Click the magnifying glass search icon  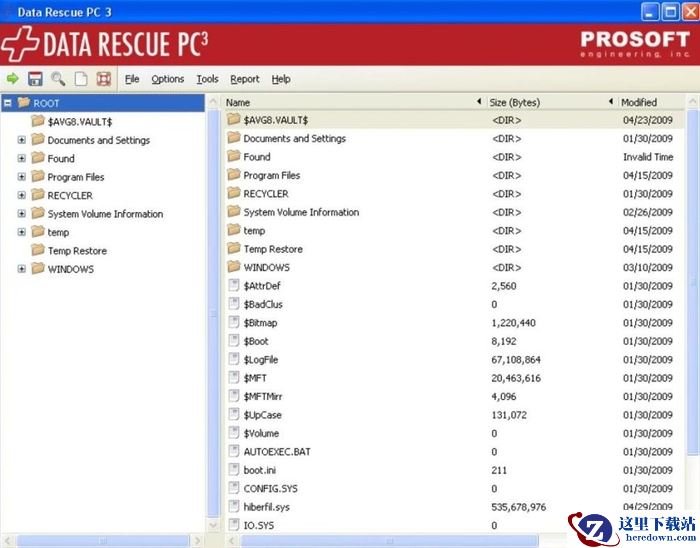point(58,79)
